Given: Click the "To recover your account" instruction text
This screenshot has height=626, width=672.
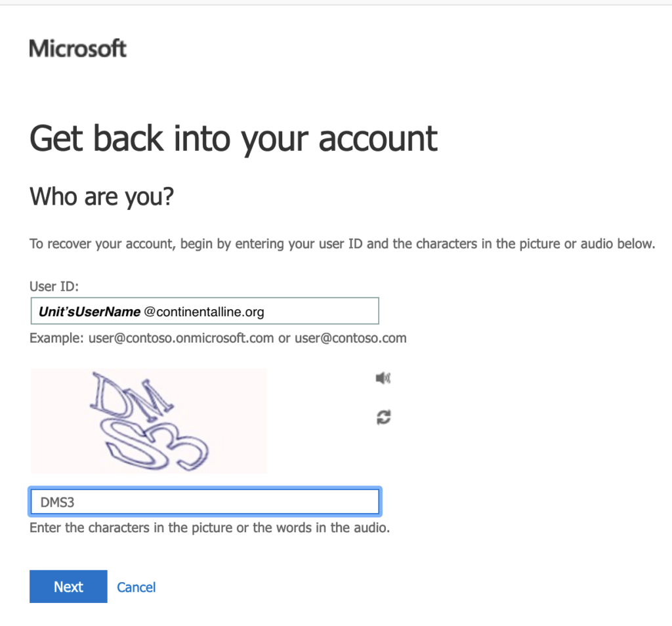Looking at the screenshot, I should click(x=341, y=244).
